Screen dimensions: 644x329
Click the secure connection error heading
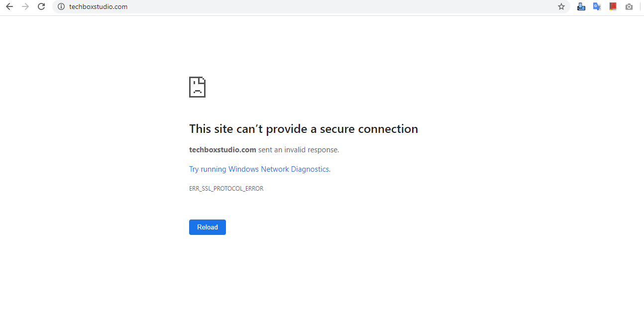[x=303, y=129]
